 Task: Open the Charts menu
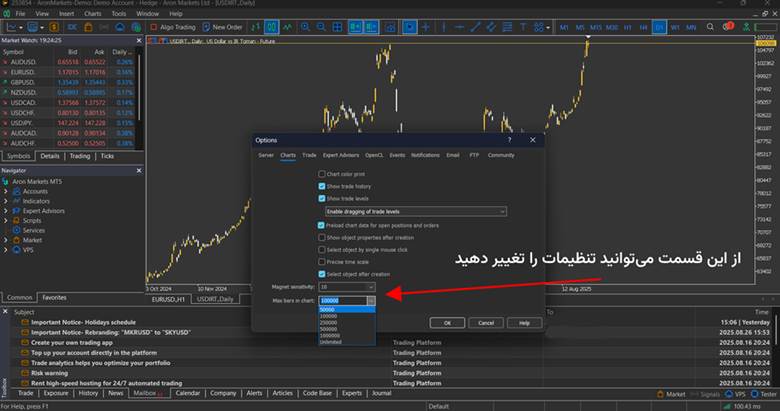[x=93, y=14]
